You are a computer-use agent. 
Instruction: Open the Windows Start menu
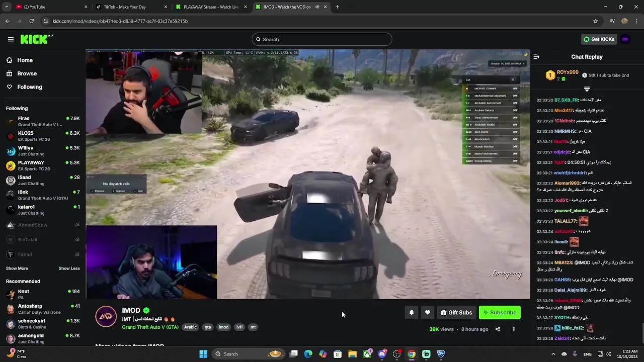pyautogui.click(x=203, y=354)
